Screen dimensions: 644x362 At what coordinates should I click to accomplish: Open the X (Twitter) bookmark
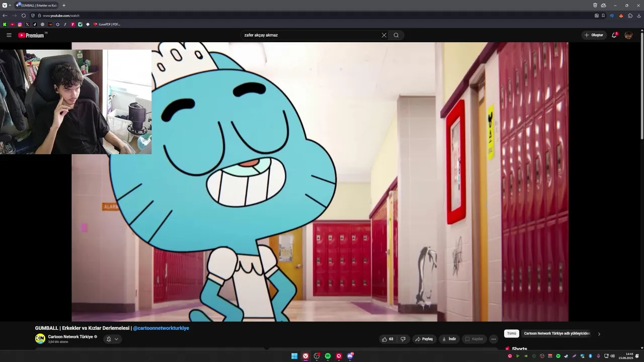[x=27, y=24]
